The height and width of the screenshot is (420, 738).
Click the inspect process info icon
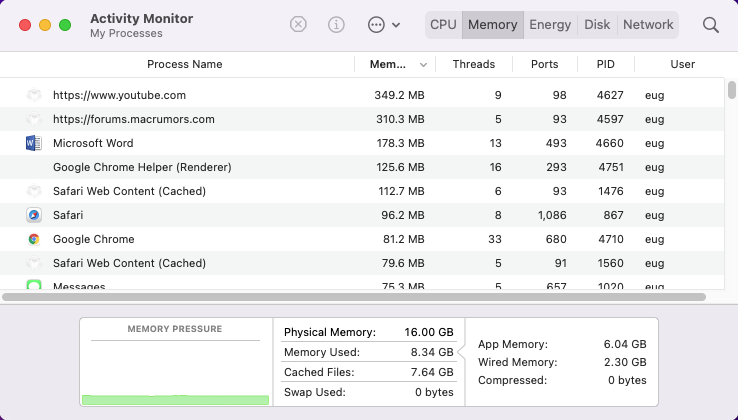pos(337,25)
